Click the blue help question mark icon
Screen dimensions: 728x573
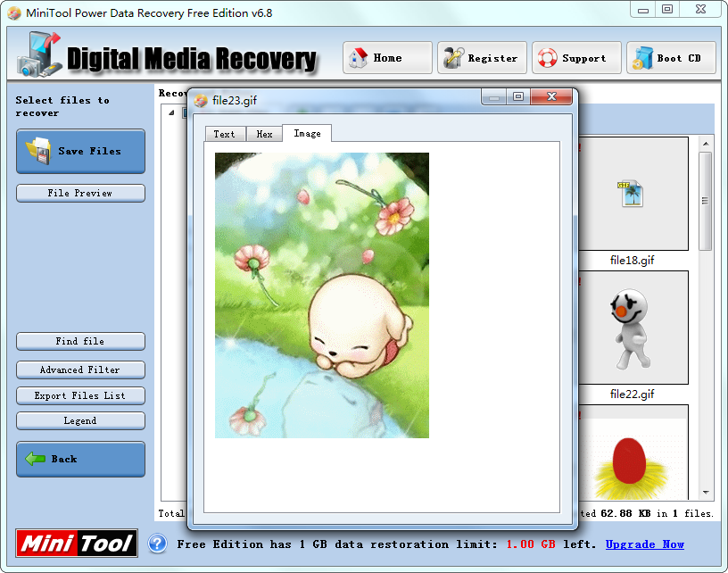[157, 544]
